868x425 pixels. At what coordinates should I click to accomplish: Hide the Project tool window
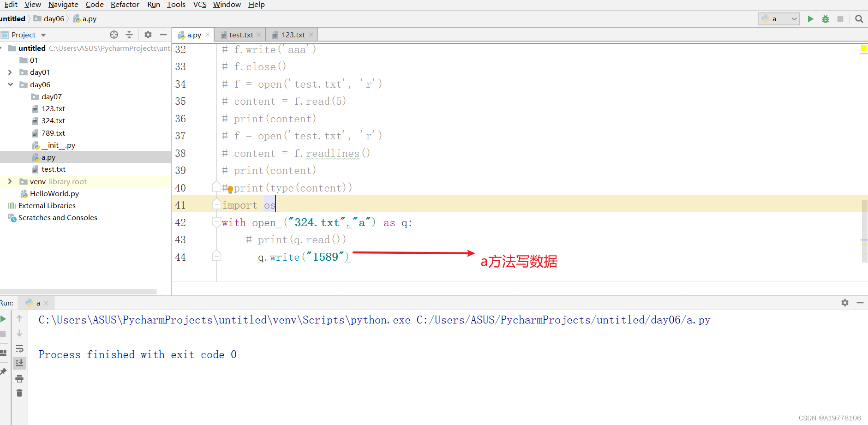(163, 35)
